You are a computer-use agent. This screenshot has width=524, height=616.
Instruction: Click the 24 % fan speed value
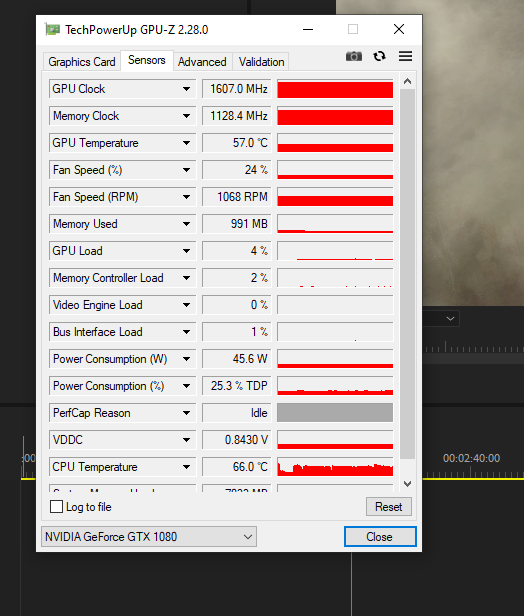pos(236,170)
